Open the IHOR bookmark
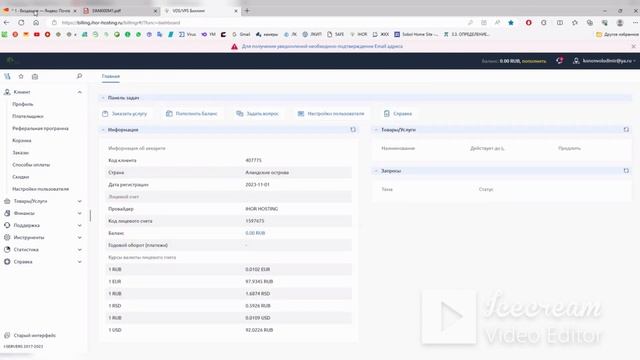Screen dimensions: 640x360 358,35
